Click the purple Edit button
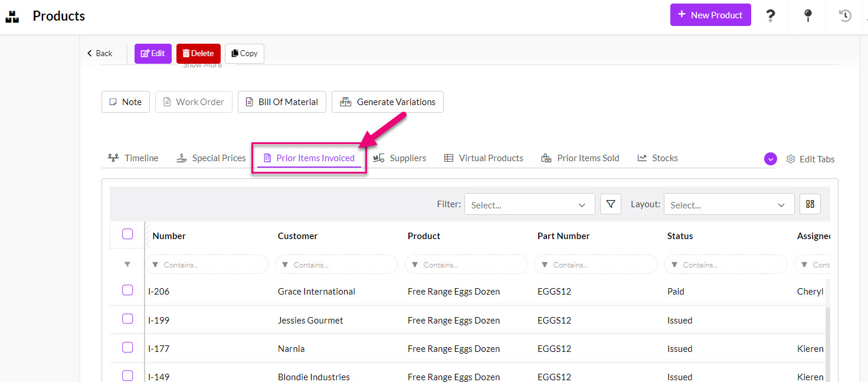 point(153,53)
